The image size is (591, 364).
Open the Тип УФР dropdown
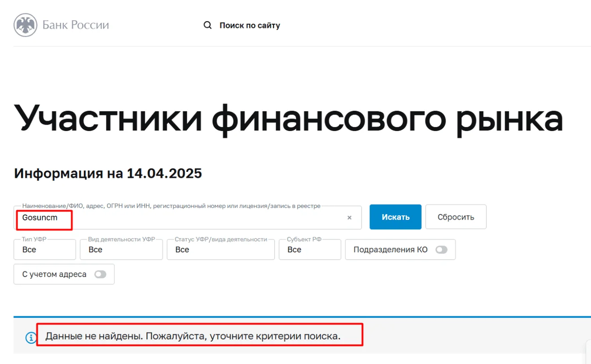[44, 250]
